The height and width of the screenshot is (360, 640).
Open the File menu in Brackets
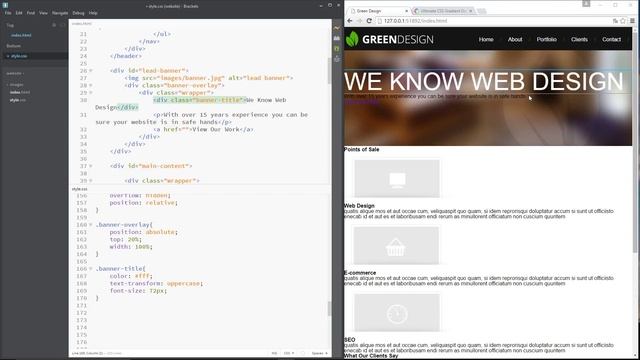8,13
